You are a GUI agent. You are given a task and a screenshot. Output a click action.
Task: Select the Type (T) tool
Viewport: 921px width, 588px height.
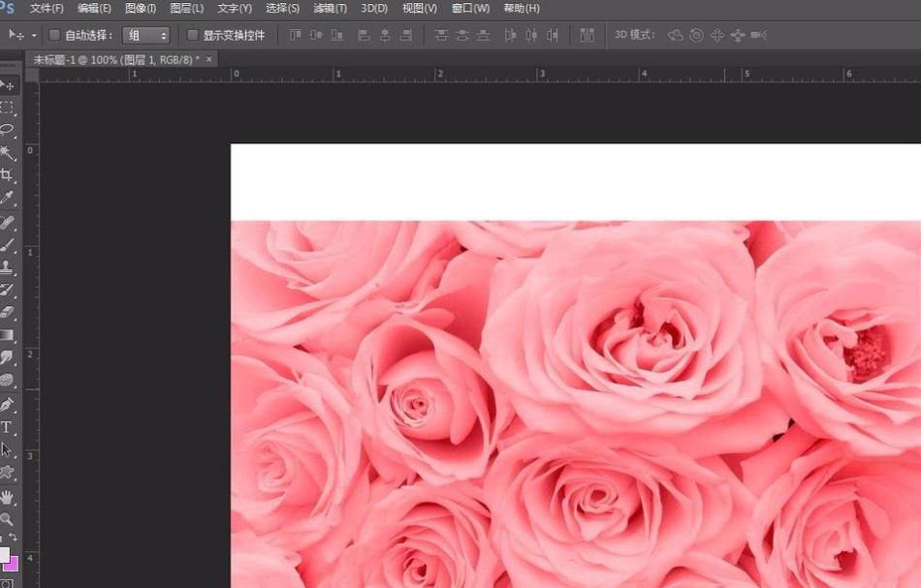coord(7,427)
